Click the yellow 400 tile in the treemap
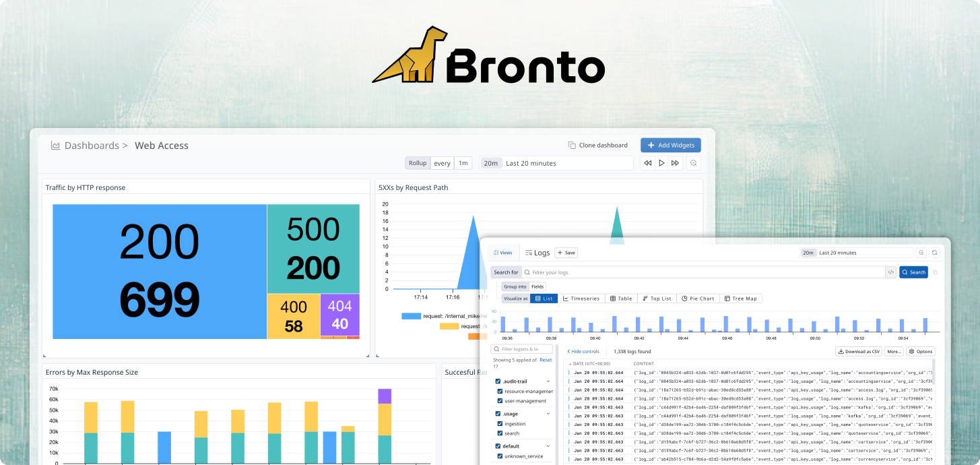980x465 pixels. pyautogui.click(x=294, y=316)
